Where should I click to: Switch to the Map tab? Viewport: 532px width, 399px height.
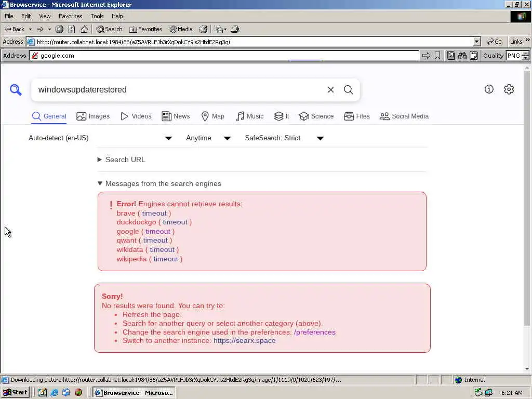coord(212,116)
